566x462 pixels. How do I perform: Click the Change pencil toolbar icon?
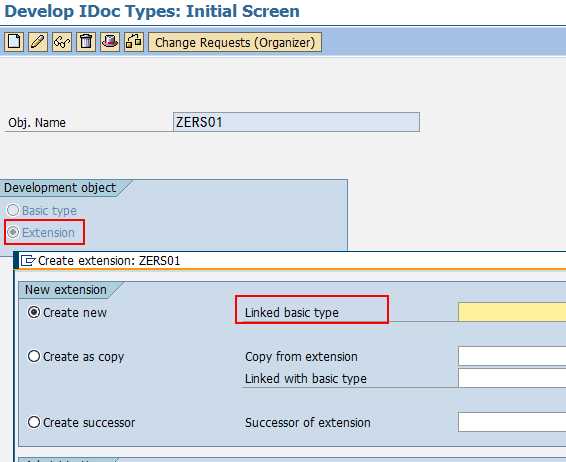38,42
